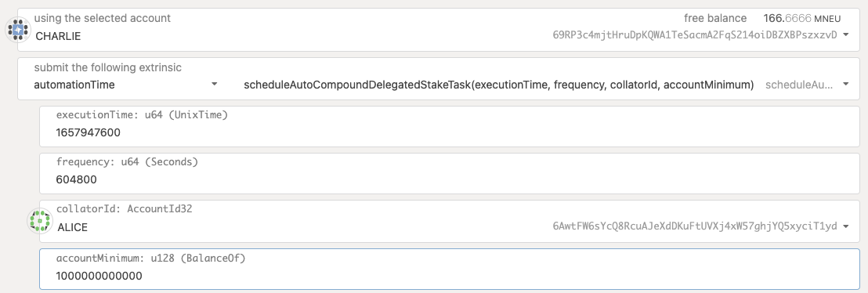
Task: Focus the executionTime value 1657947600
Action: 88,133
